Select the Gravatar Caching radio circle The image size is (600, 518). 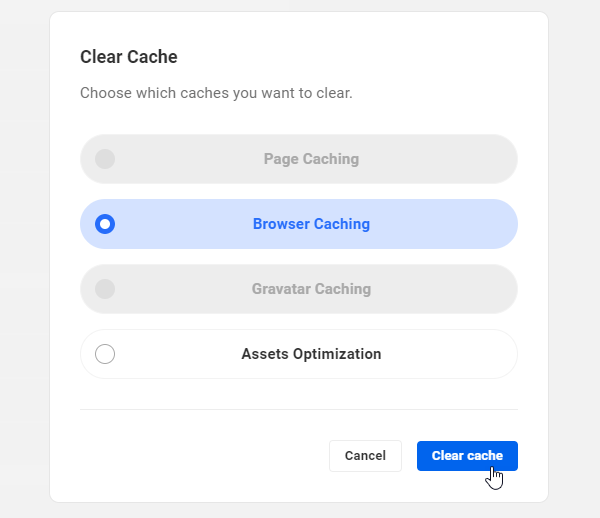[x=105, y=289]
